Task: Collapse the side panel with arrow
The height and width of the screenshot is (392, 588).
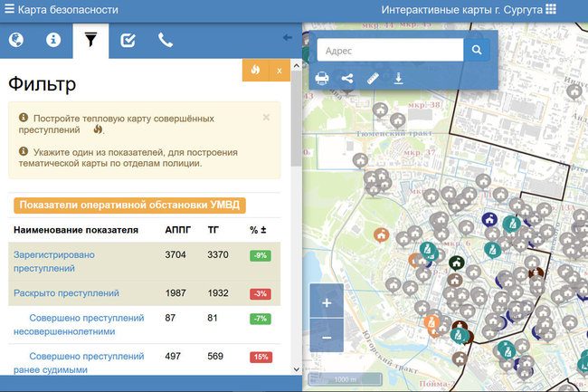Action: pos(288,38)
